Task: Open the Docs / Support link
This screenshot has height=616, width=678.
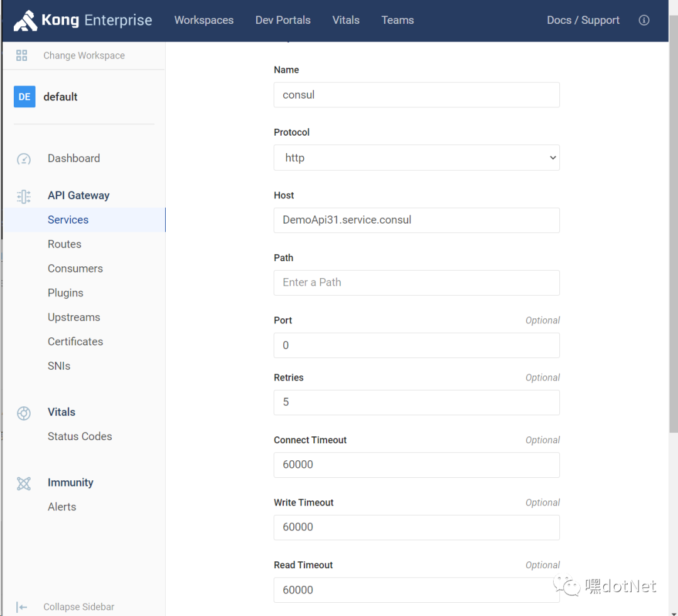Action: (x=583, y=20)
